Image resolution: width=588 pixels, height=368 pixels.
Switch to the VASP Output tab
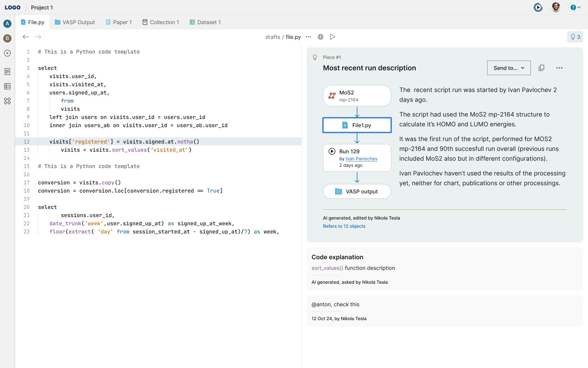[x=75, y=22]
